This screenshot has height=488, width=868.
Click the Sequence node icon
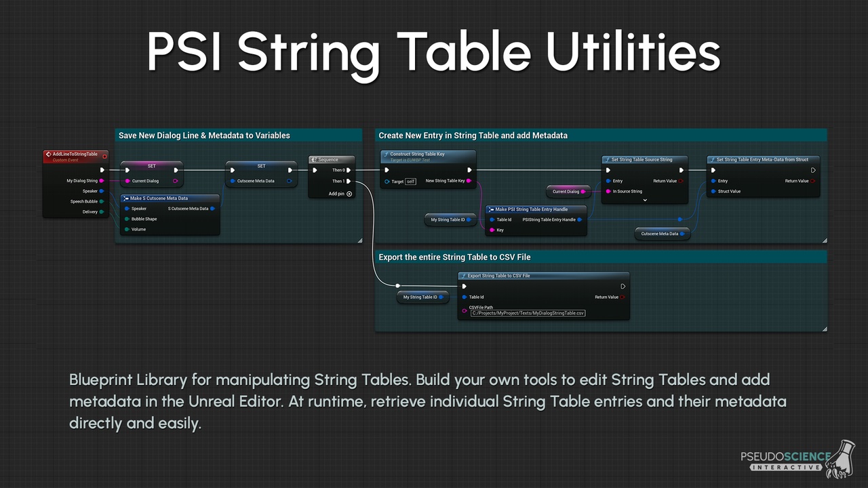tap(314, 160)
